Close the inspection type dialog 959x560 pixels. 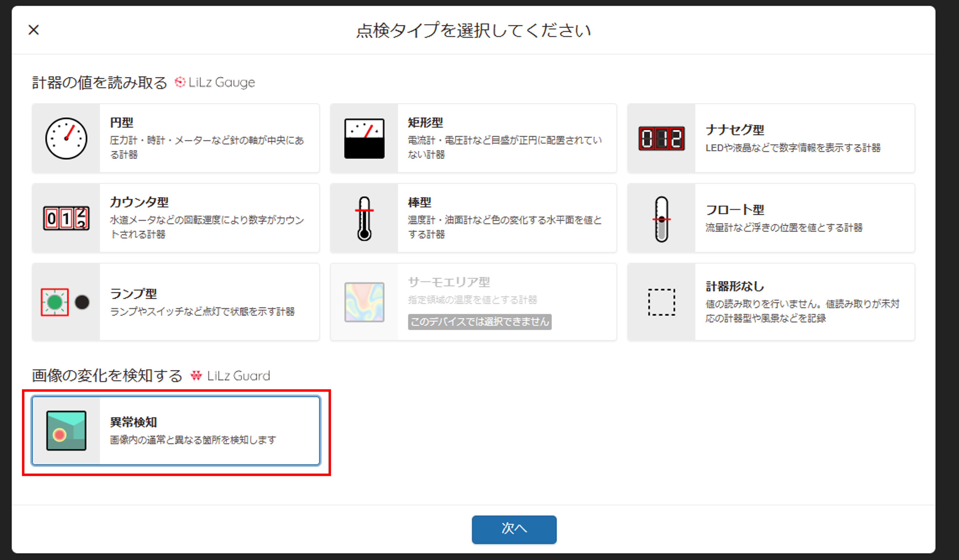pos(33,30)
